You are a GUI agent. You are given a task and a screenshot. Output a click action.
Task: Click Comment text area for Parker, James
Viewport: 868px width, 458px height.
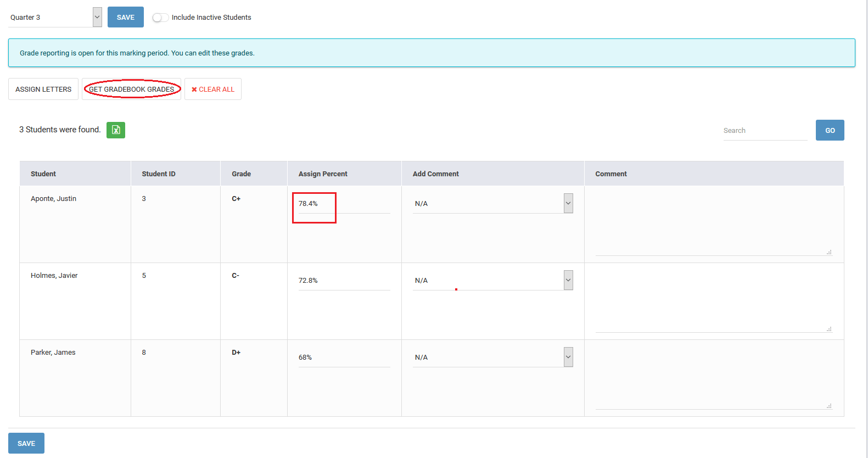coord(714,378)
